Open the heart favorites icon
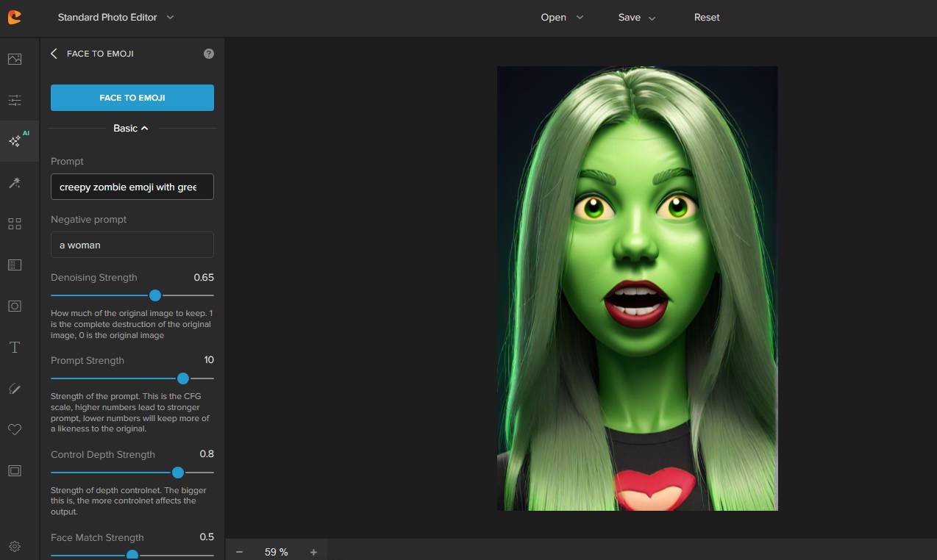The width and height of the screenshot is (937, 560). 15,430
